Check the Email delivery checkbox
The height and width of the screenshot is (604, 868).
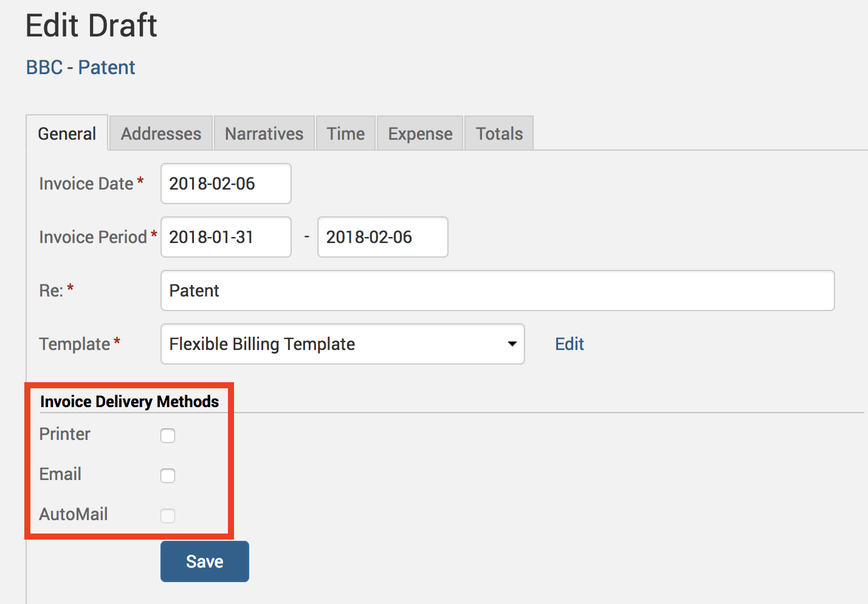(x=168, y=476)
